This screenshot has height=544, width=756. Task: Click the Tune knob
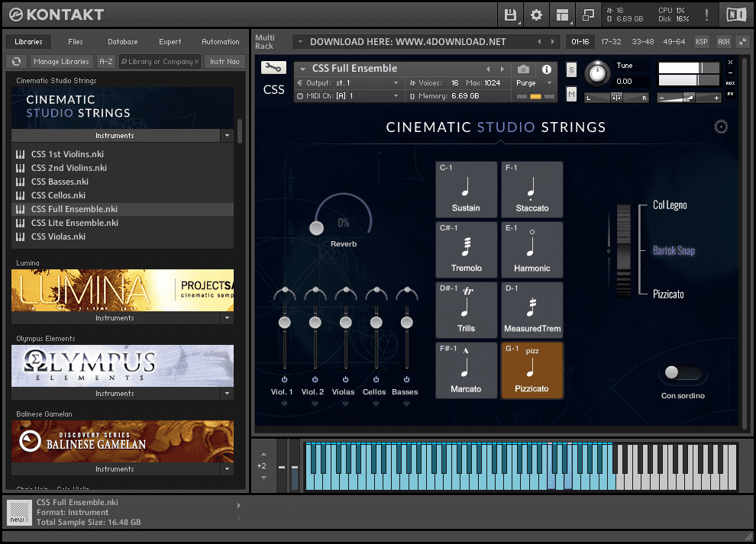tap(597, 72)
